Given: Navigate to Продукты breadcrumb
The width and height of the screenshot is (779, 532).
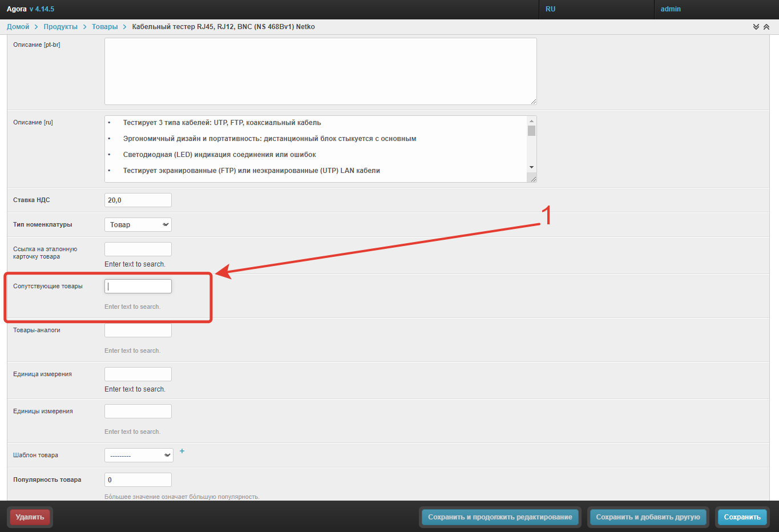Looking at the screenshot, I should [60, 27].
